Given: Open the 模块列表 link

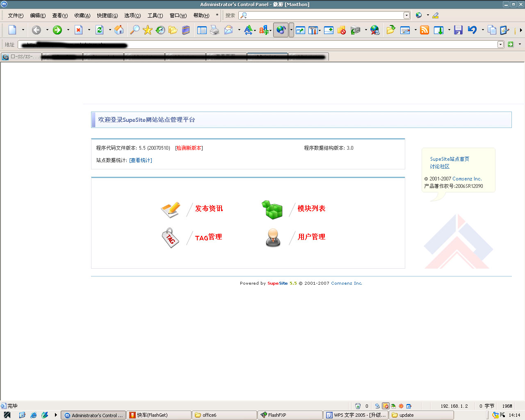Looking at the screenshot, I should pyautogui.click(x=311, y=208).
